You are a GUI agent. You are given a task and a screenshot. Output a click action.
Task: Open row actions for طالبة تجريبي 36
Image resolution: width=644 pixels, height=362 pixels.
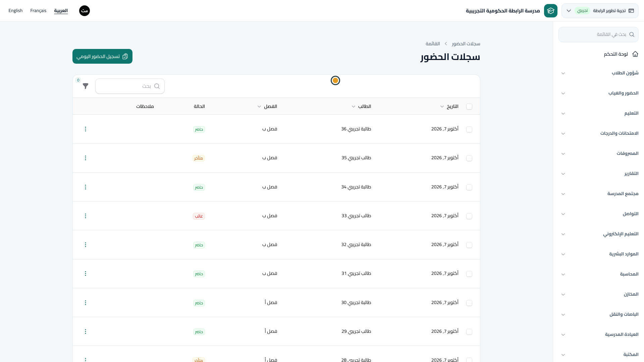pyautogui.click(x=86, y=129)
